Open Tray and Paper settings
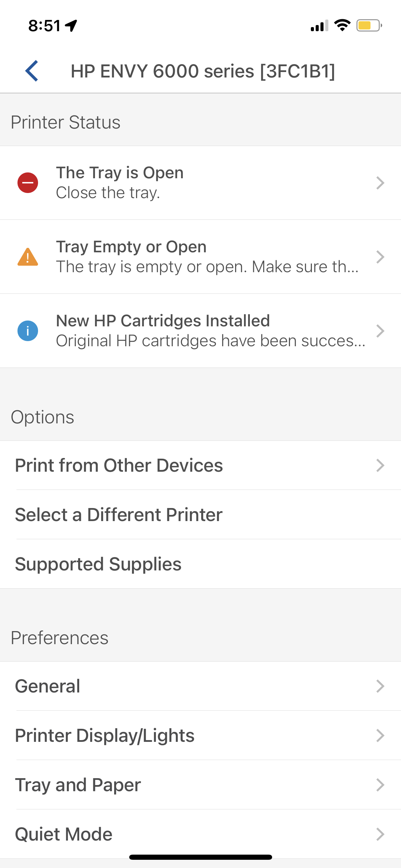401x868 pixels. point(78,785)
